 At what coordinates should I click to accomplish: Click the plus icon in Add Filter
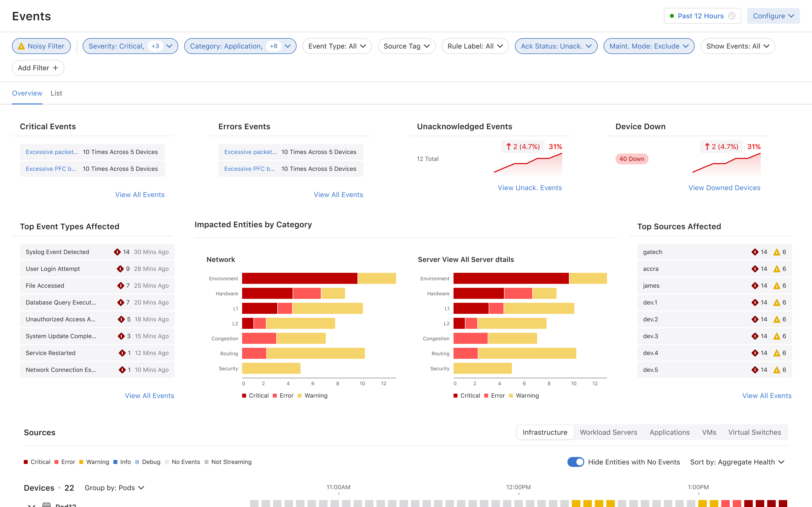tap(55, 68)
